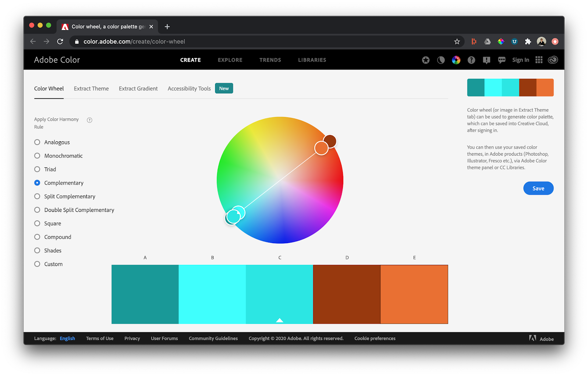Open the red bars browser extension
Screen dimensions: 588x376
[x=474, y=42]
